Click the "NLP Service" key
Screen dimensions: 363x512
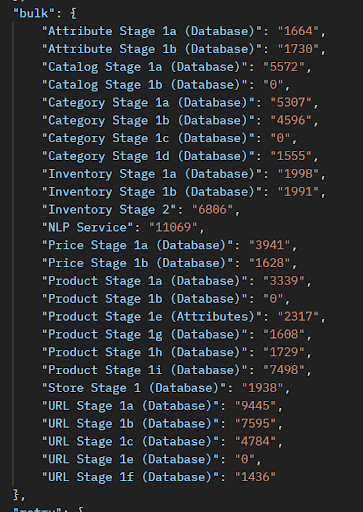88,227
